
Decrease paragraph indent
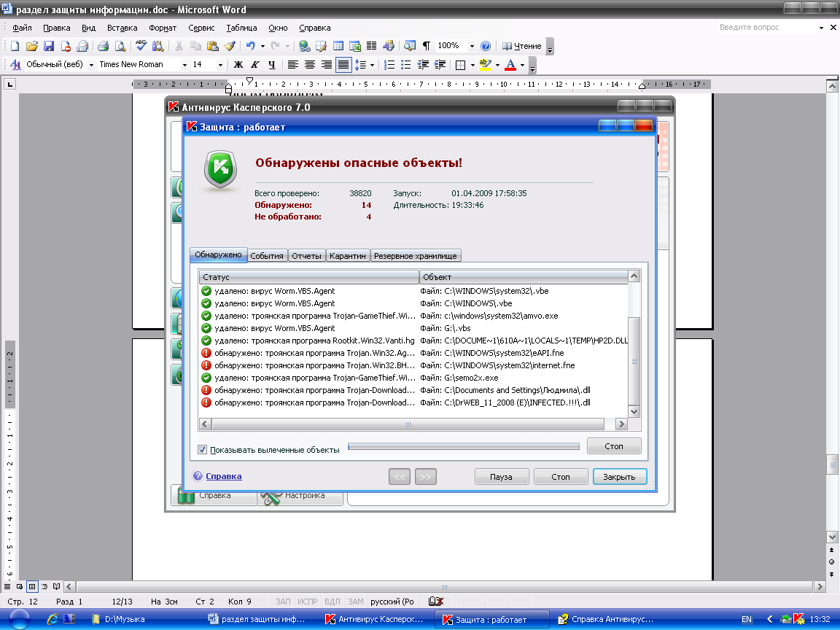(x=423, y=65)
